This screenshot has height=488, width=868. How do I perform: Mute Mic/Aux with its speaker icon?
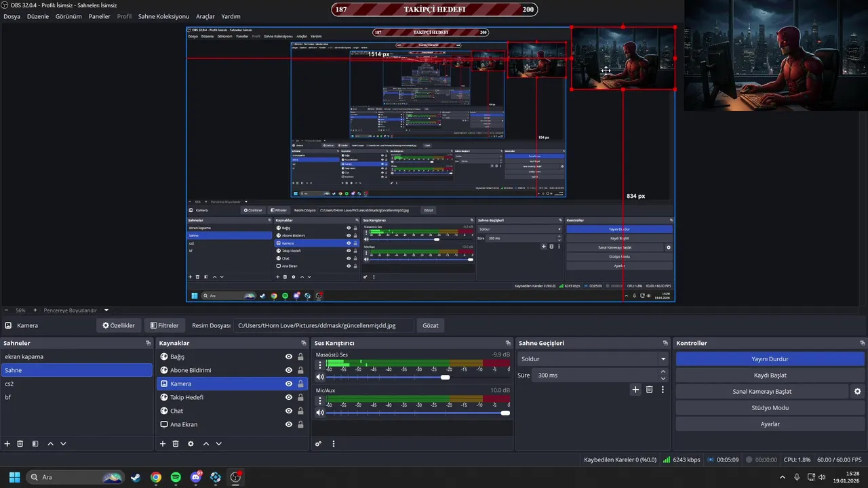(x=320, y=413)
